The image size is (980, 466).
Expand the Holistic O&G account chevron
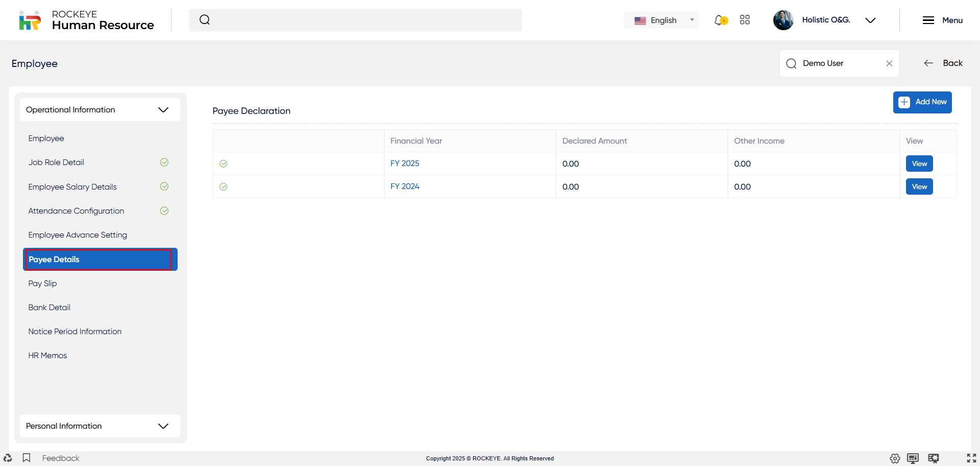pyautogui.click(x=870, y=20)
